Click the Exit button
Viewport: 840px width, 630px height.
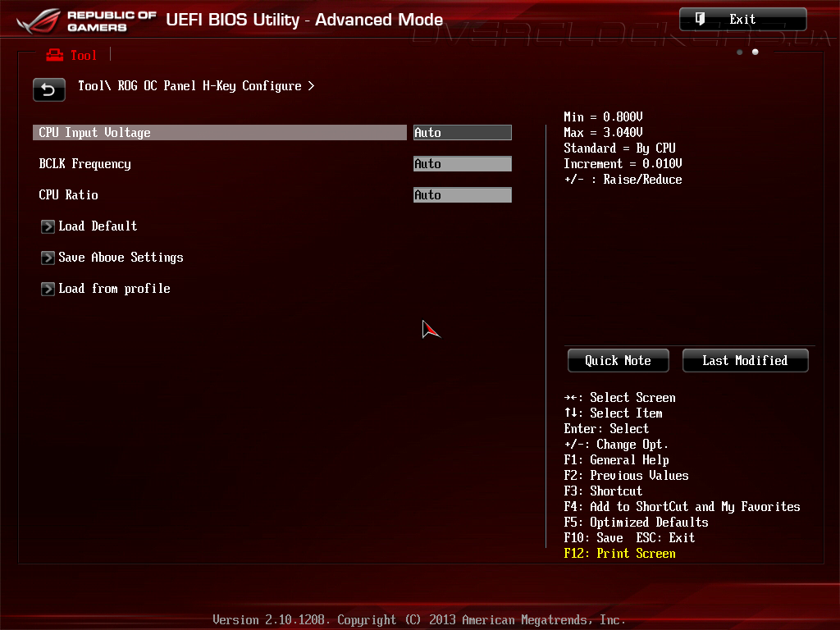pos(742,20)
